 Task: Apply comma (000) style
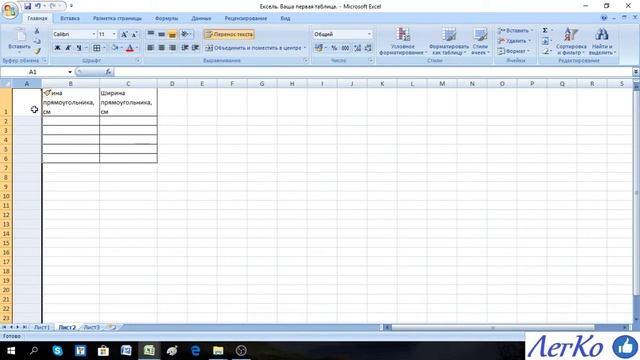(x=345, y=48)
